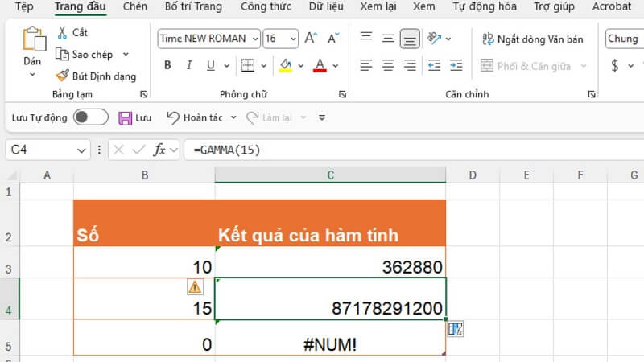Click the formula bar showing =GAMMA(15)
Viewport: 644px width, 362px height.
(x=414, y=150)
